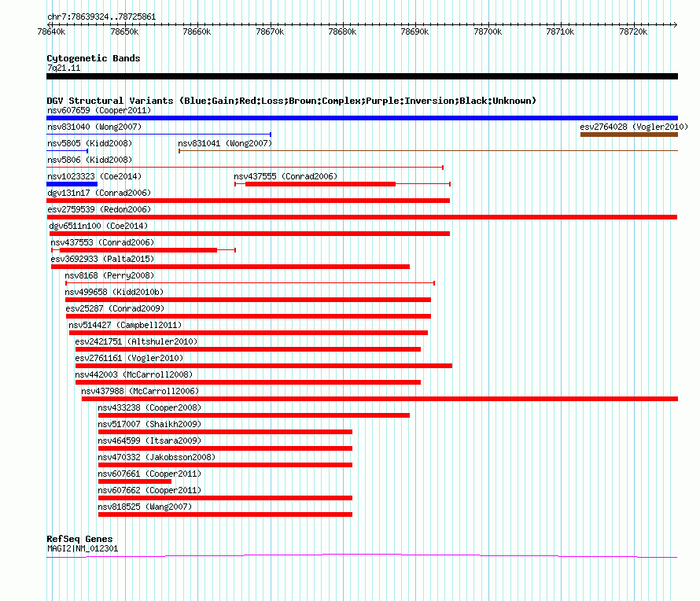The width and height of the screenshot is (700, 601).
Task: Click nsv464599 (Itsara2009) label
Action: click(149, 441)
